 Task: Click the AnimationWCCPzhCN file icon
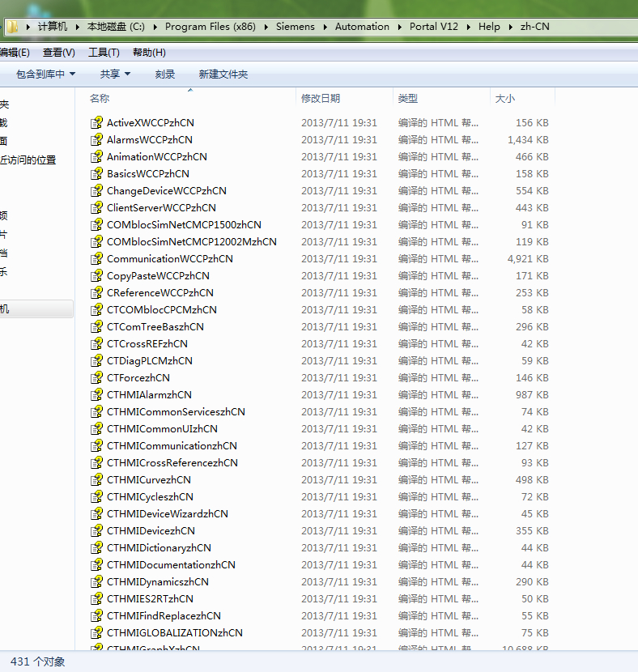tap(97, 157)
